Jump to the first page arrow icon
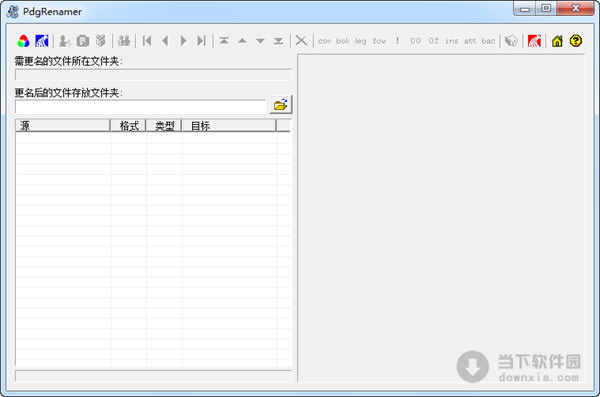 pos(147,41)
